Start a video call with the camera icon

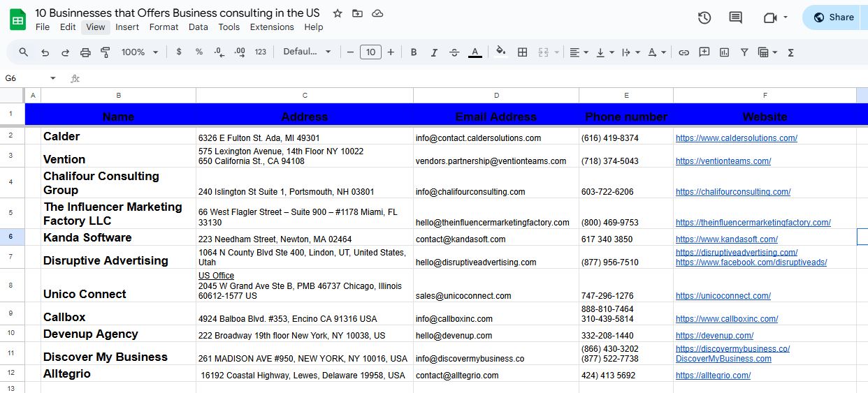(770, 17)
